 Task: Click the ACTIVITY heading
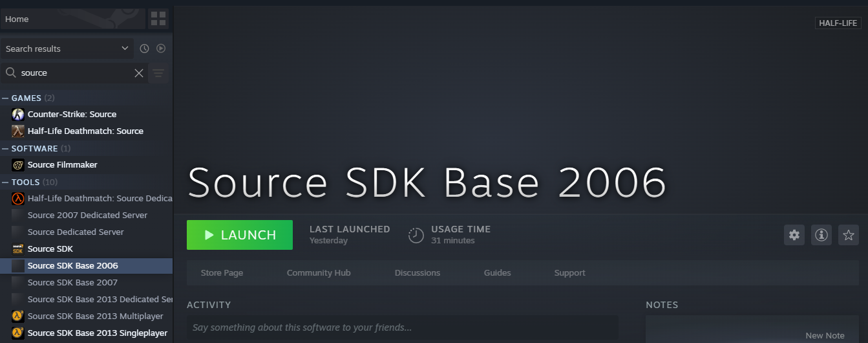click(209, 305)
